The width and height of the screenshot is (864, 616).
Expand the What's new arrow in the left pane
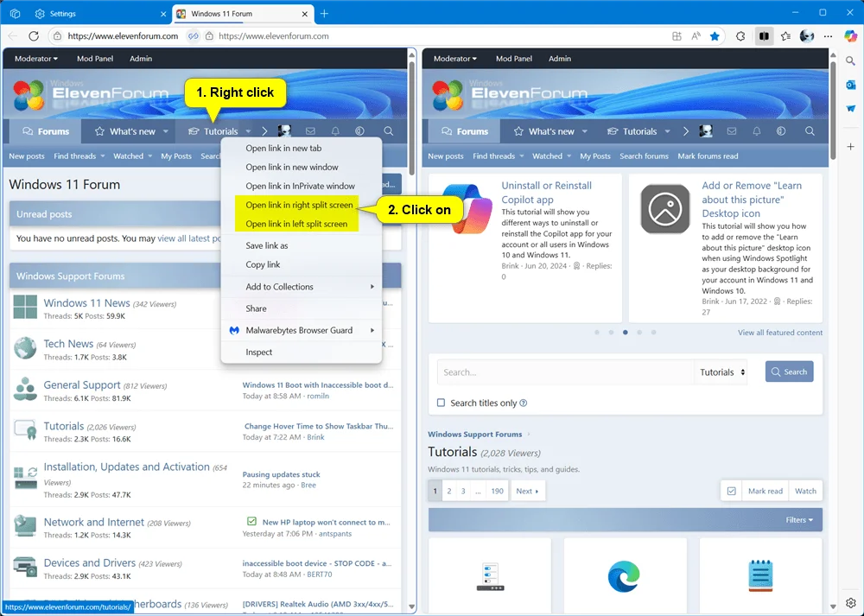tap(165, 131)
